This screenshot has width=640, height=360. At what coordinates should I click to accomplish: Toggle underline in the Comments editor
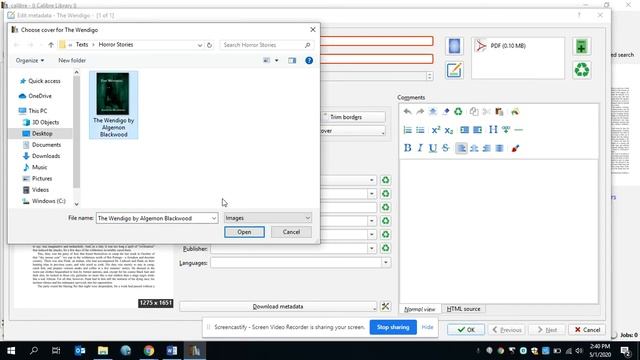click(x=433, y=148)
